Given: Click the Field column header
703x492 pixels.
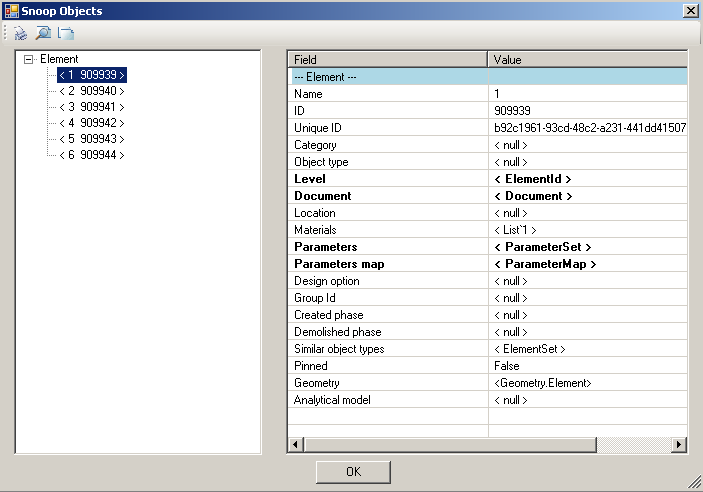Looking at the screenshot, I should coord(387,59).
